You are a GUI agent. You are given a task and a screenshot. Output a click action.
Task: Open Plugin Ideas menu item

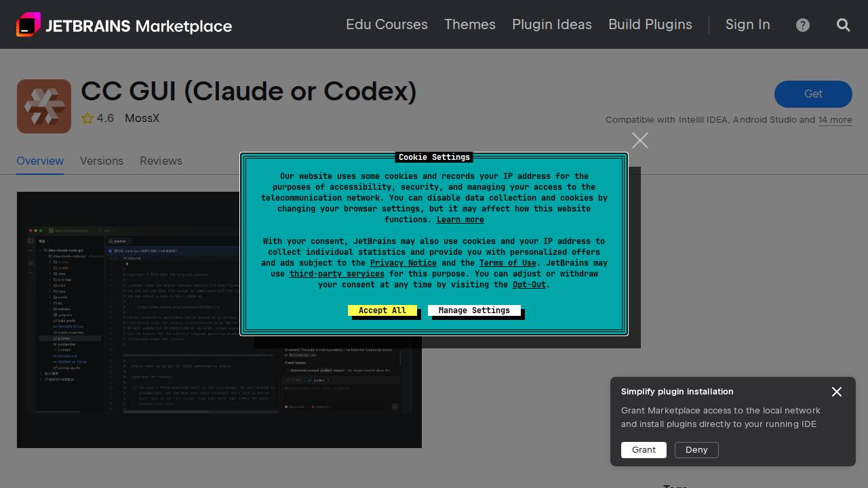tap(552, 24)
